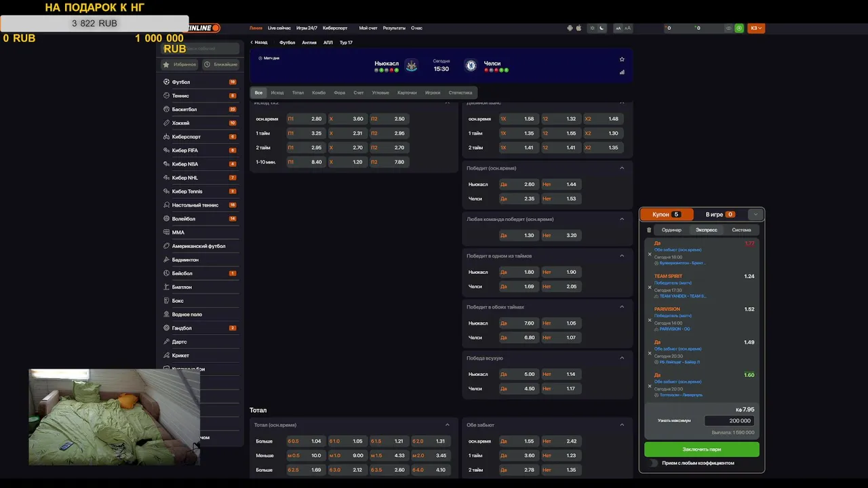Switch to the Тотал market tab
Image resolution: width=868 pixels, height=488 pixels.
pyautogui.click(x=298, y=93)
